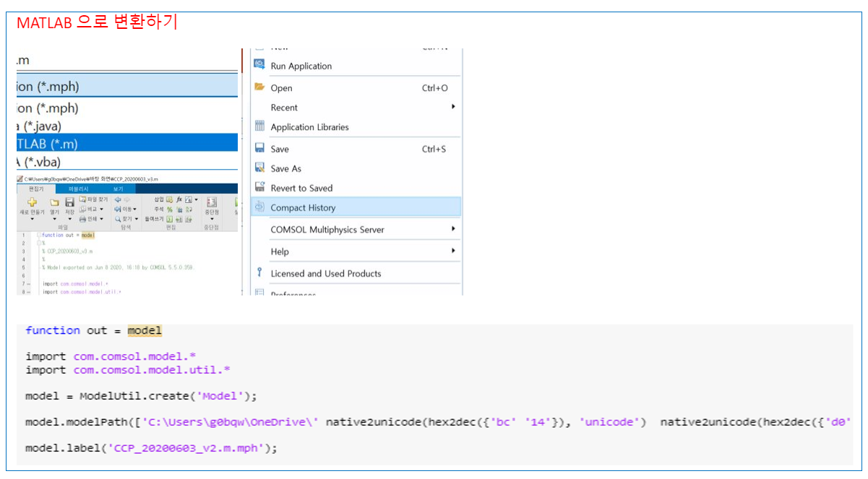
Task: Click the file name field ending in .m
Action: tap(127, 61)
